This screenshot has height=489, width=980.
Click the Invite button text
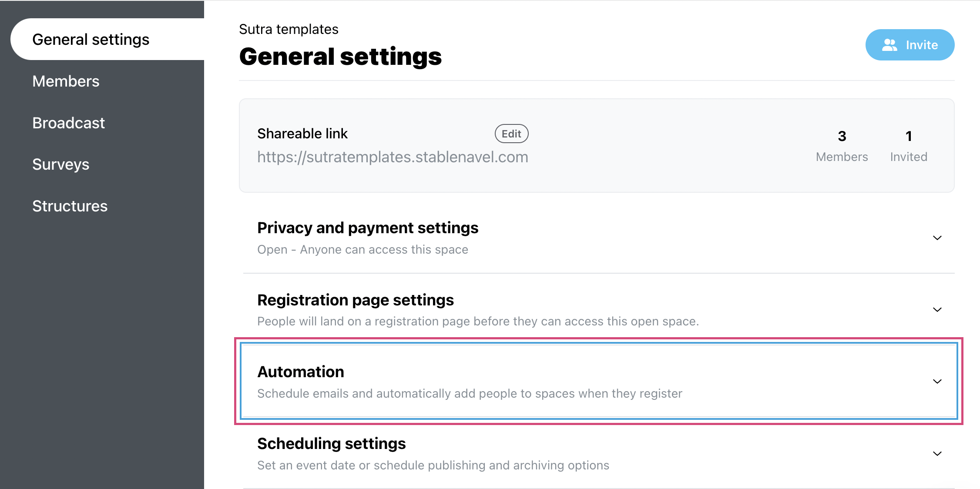point(922,45)
